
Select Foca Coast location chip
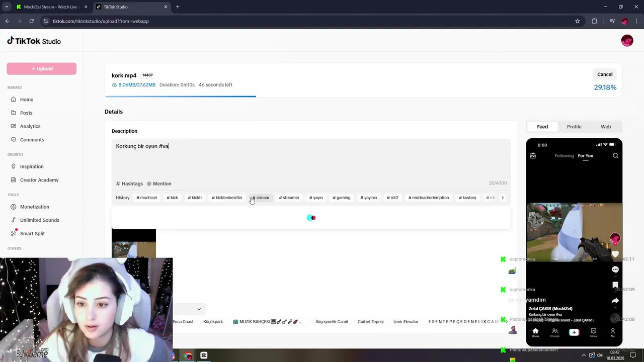tap(183, 322)
